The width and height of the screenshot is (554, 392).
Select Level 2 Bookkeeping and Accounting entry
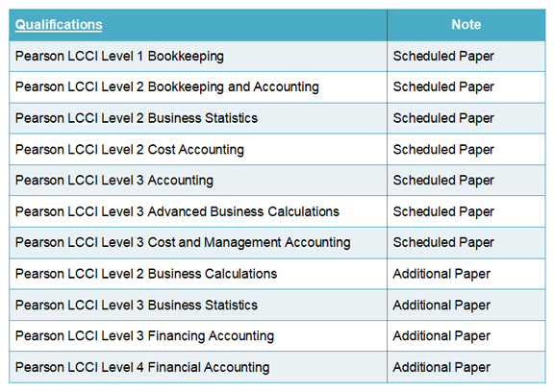[166, 87]
